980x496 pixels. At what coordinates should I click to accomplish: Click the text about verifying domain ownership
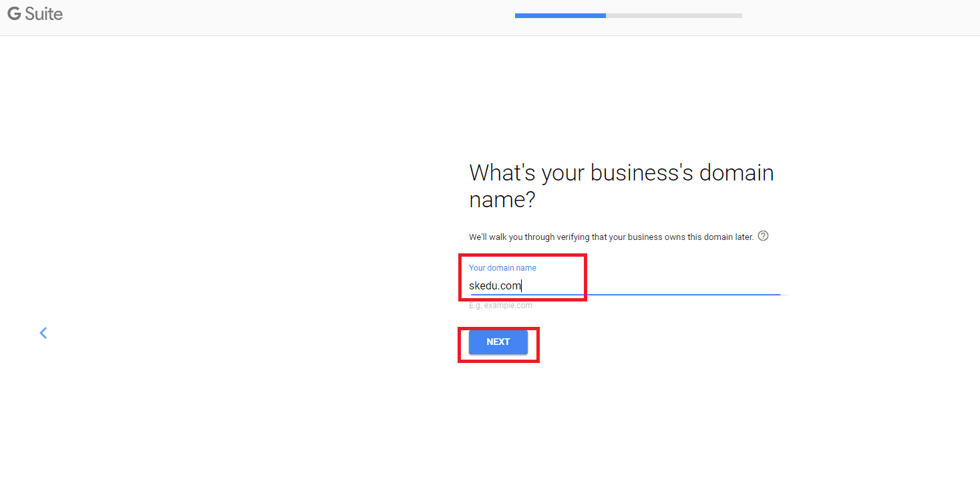611,237
